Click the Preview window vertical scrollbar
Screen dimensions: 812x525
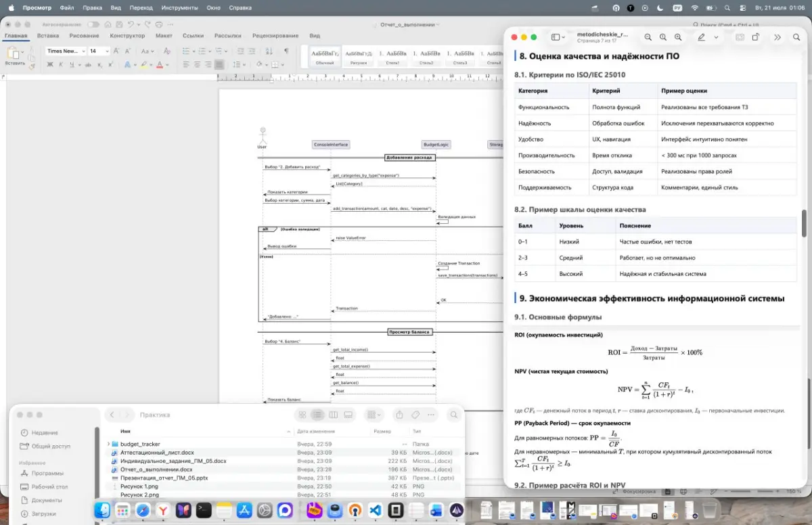804,223
